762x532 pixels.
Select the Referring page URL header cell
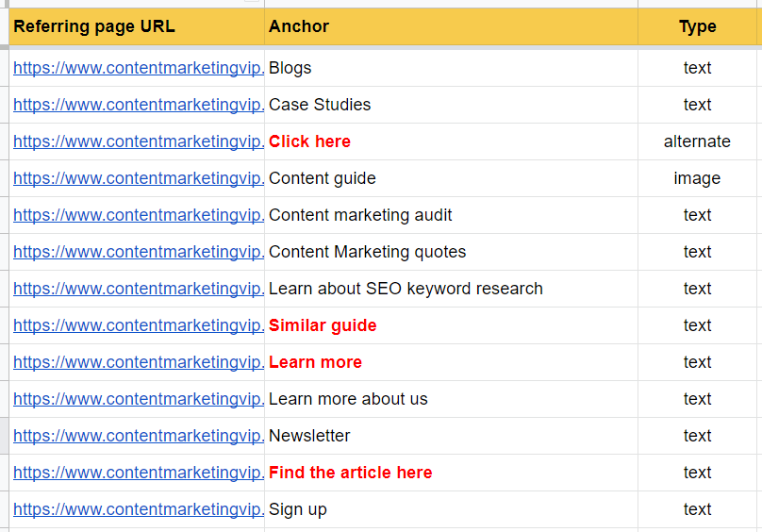tap(137, 26)
